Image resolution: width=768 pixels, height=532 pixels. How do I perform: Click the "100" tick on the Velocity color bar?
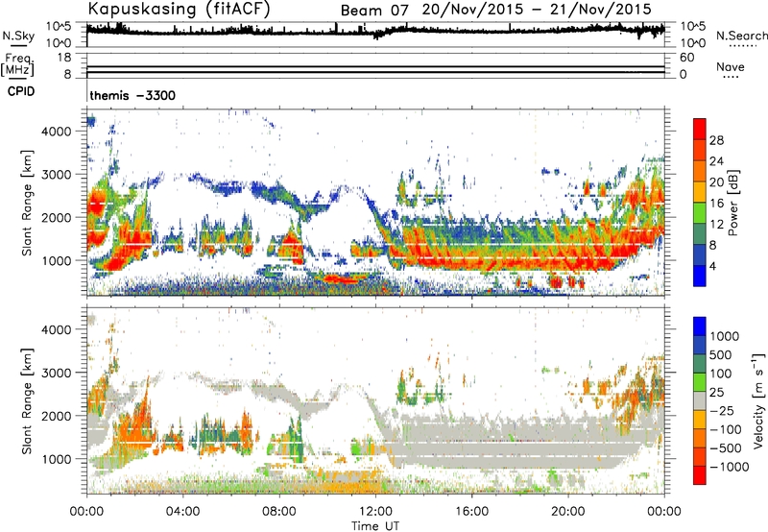[721, 374]
